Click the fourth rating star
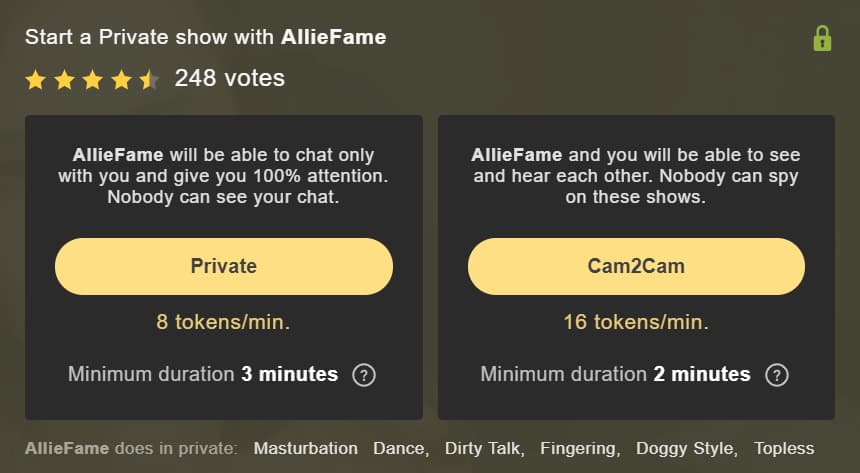This screenshot has width=860, height=473. pos(121,80)
